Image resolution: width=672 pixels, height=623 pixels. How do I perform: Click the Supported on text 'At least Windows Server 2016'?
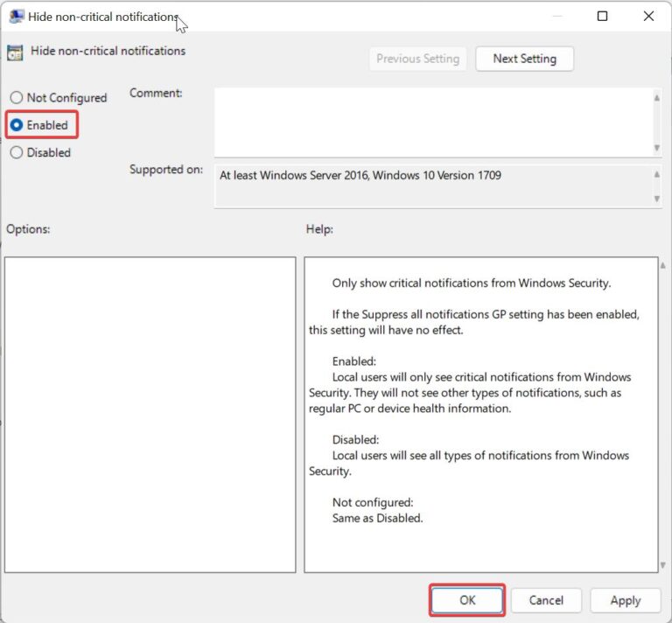294,175
